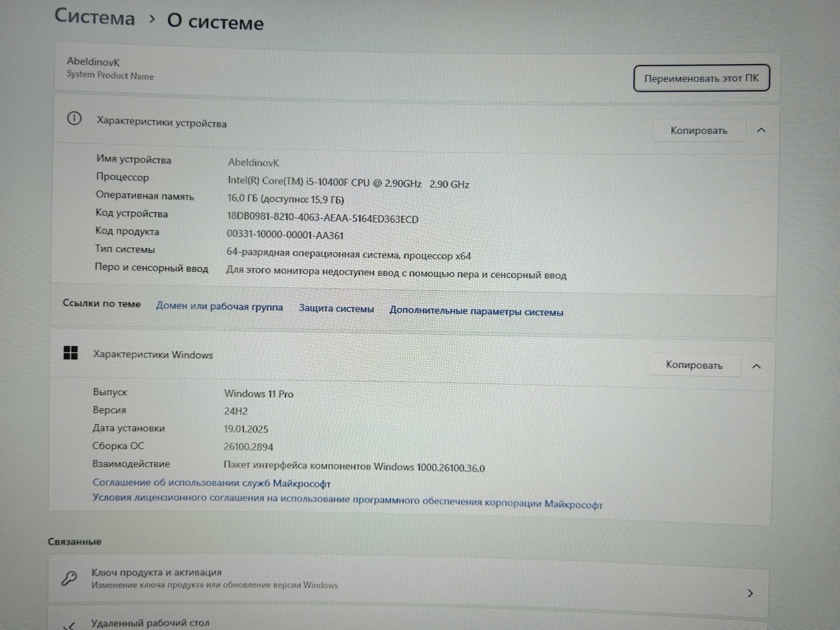Click the 64-разрядная операционная система value
The height and width of the screenshot is (630, 840).
349,254
